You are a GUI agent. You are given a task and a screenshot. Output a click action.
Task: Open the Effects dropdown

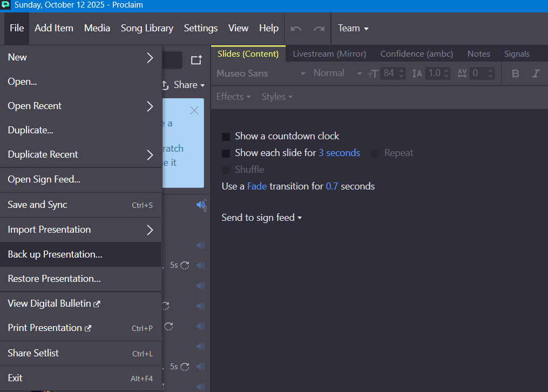tap(233, 97)
